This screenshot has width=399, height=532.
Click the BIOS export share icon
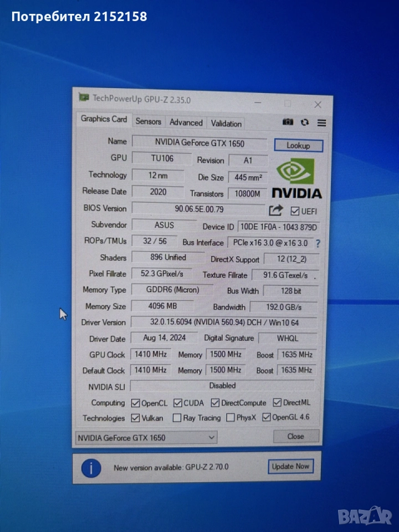(x=276, y=211)
